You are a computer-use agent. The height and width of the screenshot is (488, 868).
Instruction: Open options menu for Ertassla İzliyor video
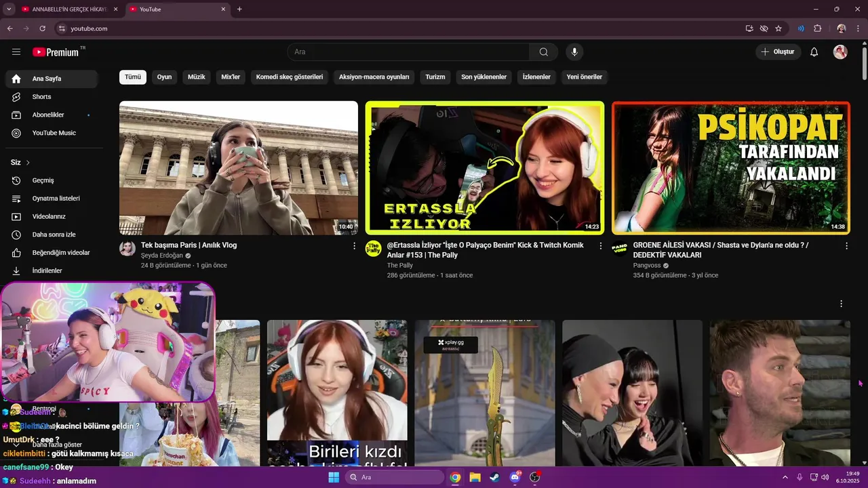[600, 246]
